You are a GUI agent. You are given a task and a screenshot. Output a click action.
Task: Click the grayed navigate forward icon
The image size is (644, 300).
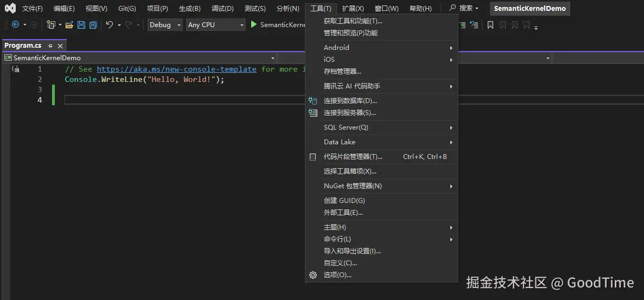[x=34, y=24]
